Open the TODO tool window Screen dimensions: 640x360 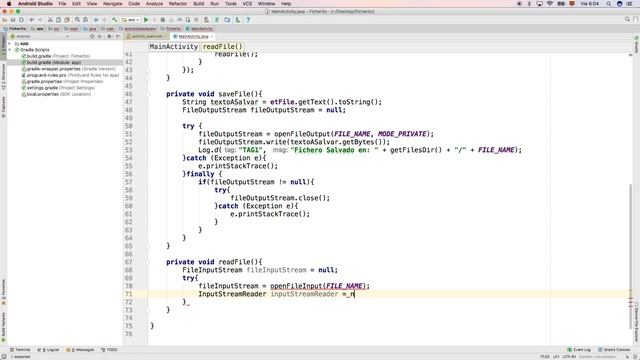109,350
